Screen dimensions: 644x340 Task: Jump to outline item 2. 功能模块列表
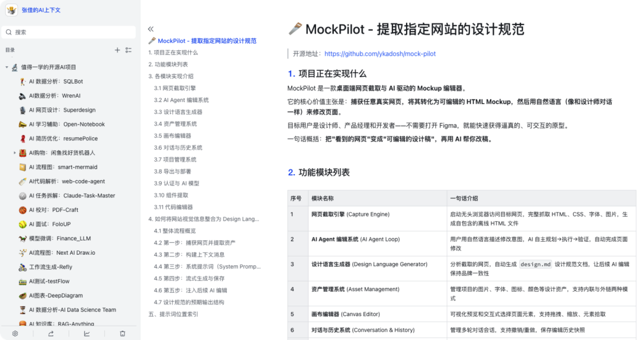[168, 64]
